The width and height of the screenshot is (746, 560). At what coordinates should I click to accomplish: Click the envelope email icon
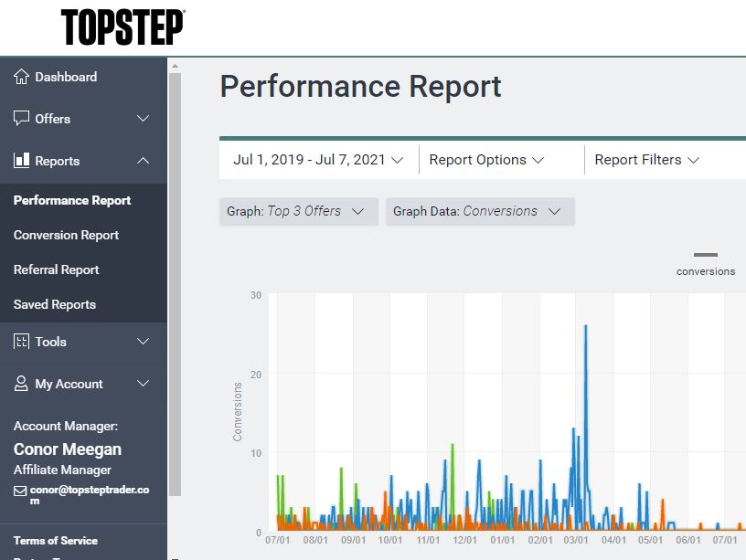click(x=20, y=491)
